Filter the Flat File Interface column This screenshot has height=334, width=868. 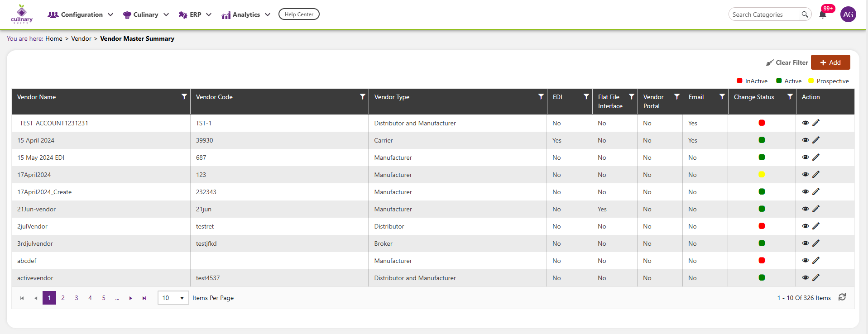click(x=632, y=96)
